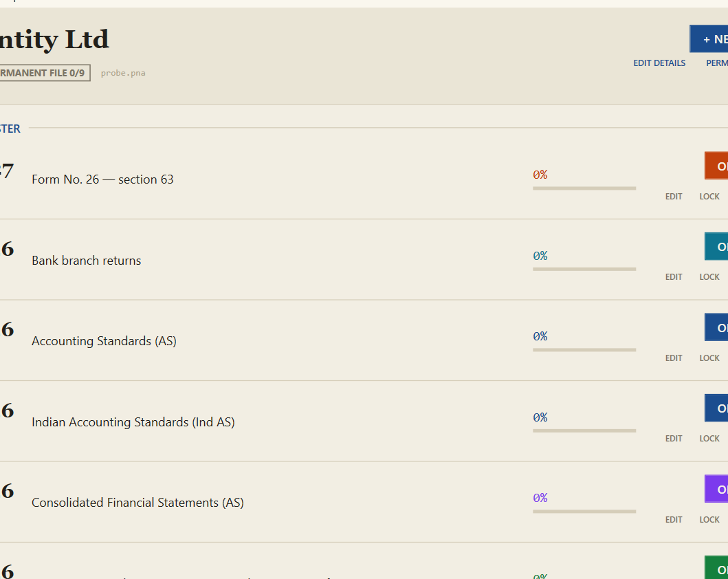Click the purple button on Consolidated Financial Statements row
Viewport: 728px width, 579px height.
click(x=716, y=489)
